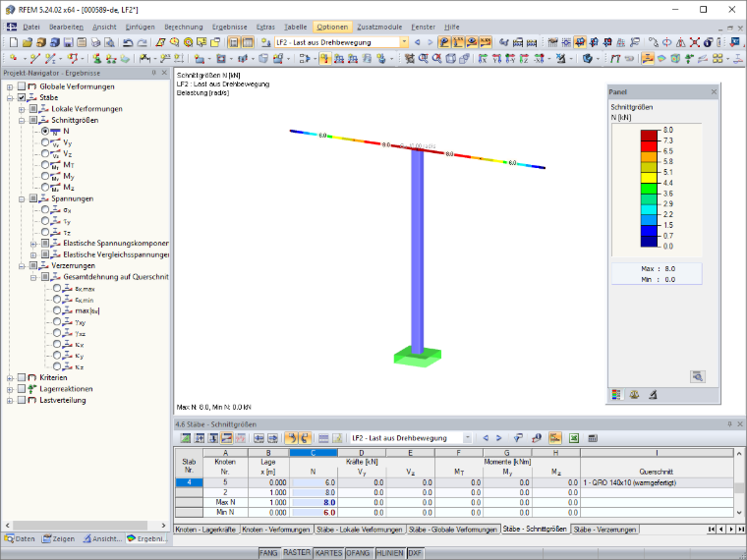Save the model using the floppy disk icon

click(x=68, y=42)
